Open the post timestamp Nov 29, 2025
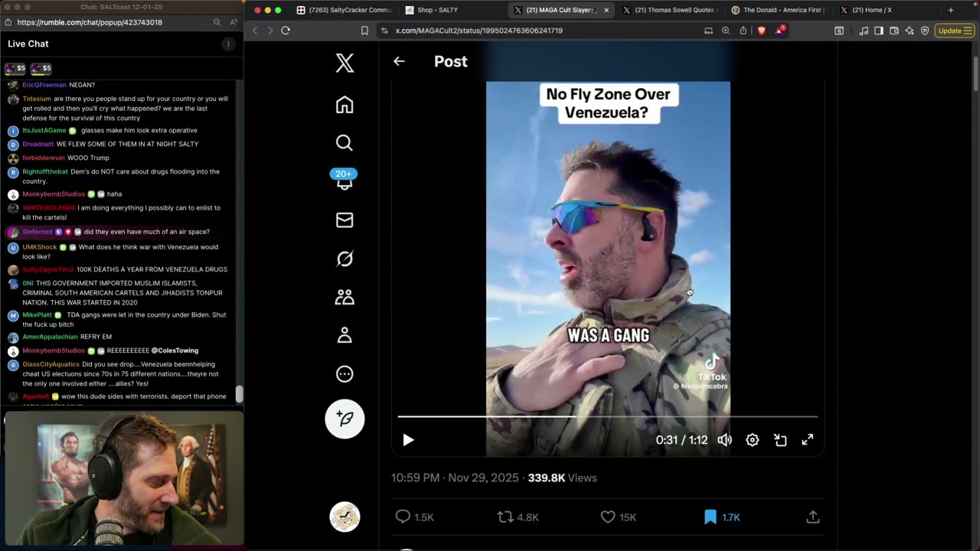 (x=455, y=478)
